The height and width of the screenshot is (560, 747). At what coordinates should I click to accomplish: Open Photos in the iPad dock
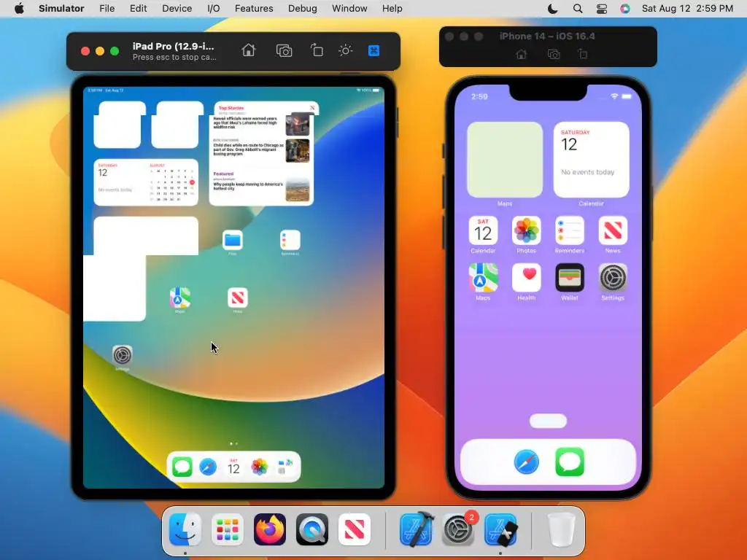point(260,467)
